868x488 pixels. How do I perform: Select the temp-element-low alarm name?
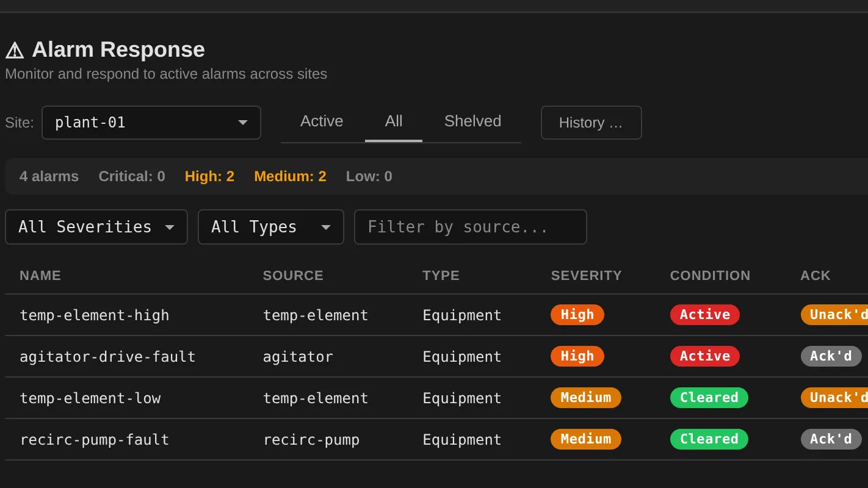click(x=90, y=398)
